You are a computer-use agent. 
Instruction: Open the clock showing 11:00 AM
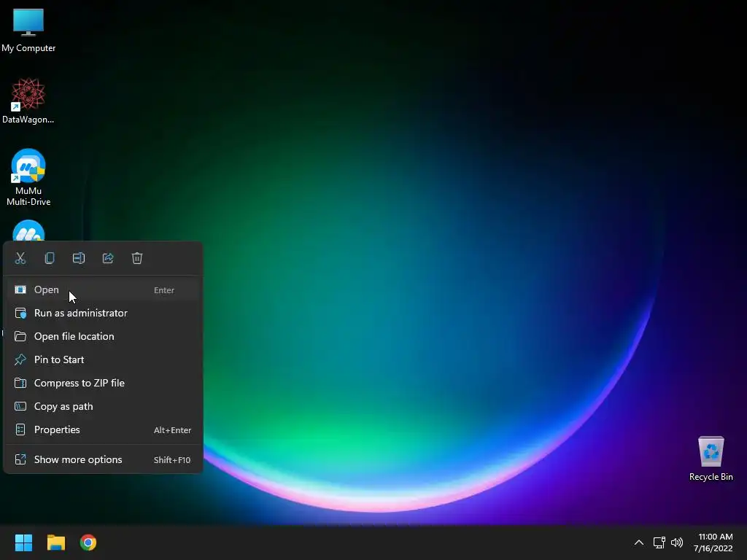point(713,542)
